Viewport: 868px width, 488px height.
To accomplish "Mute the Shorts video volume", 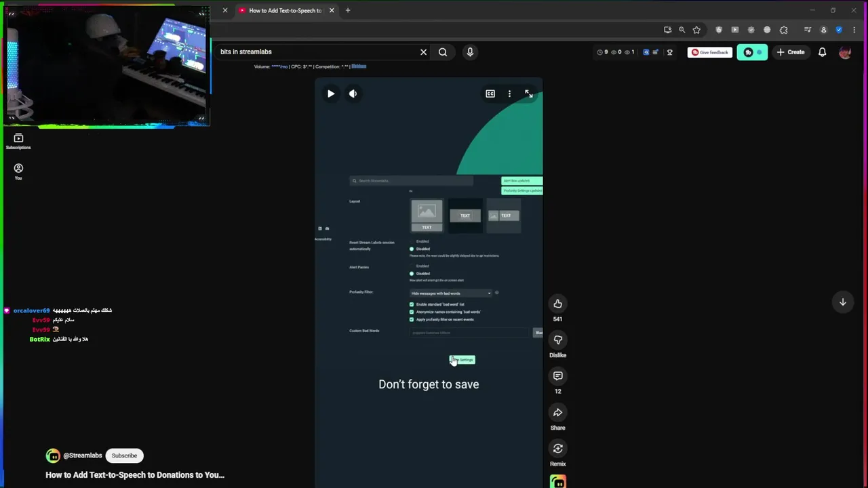I will pyautogui.click(x=353, y=94).
